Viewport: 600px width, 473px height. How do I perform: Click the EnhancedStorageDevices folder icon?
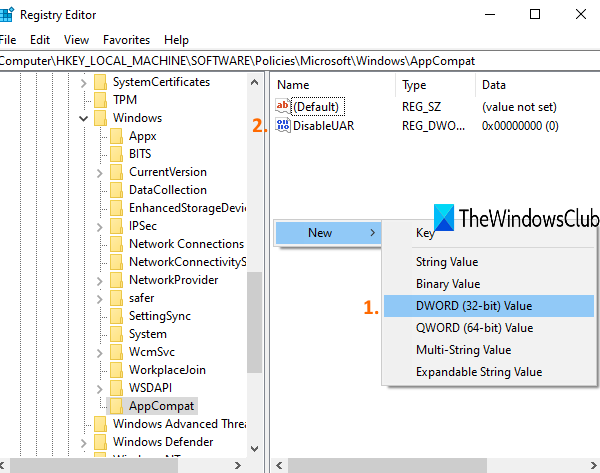coord(117,208)
